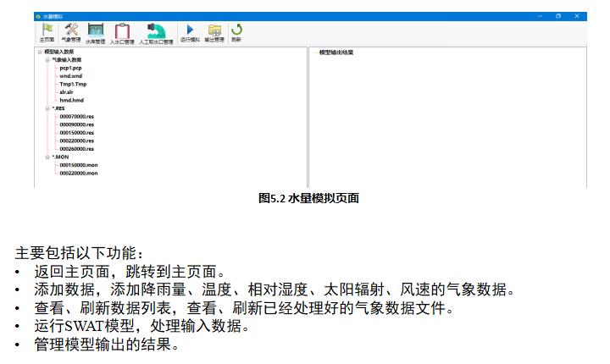Select 000220000.mon file
Image resolution: width=610 pixels, height=364 pixels.
pyautogui.click(x=79, y=174)
